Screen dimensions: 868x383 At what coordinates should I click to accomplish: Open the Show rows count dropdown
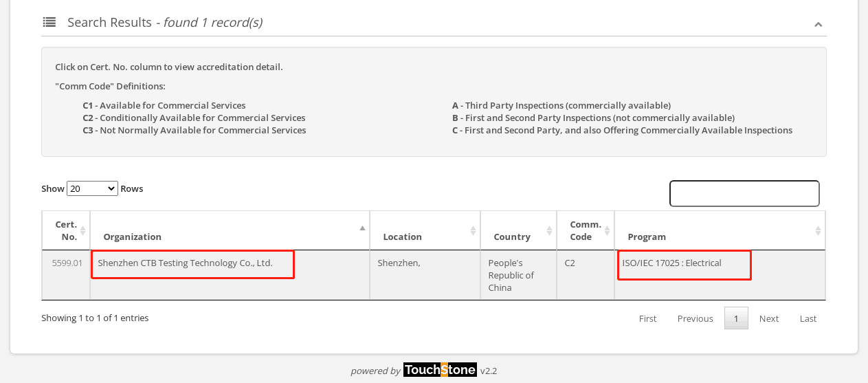[x=92, y=188]
